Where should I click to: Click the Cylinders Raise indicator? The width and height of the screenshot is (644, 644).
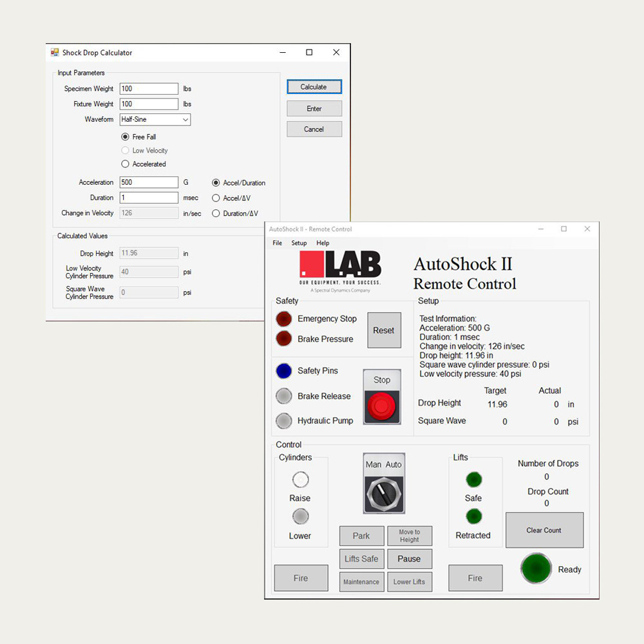(300, 480)
